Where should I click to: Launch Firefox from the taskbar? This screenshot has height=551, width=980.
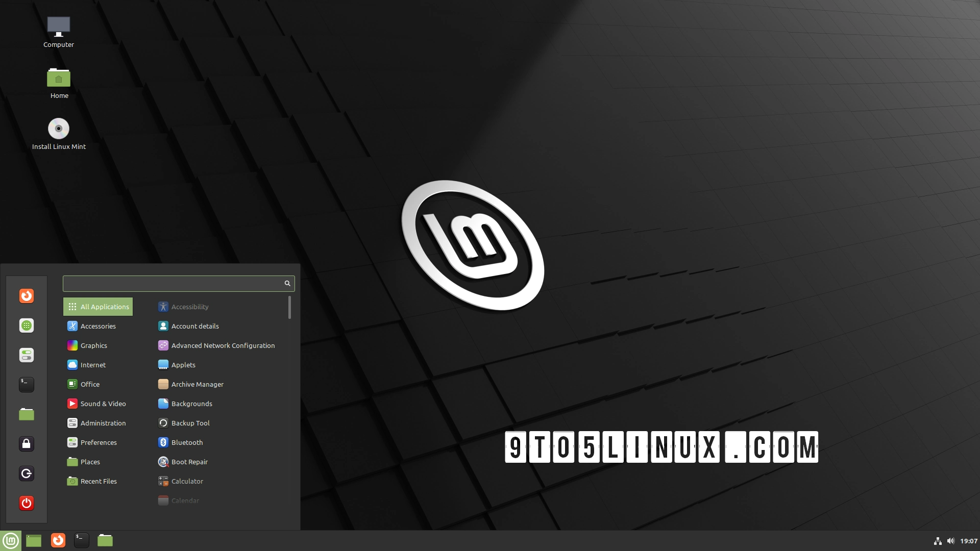point(58,540)
